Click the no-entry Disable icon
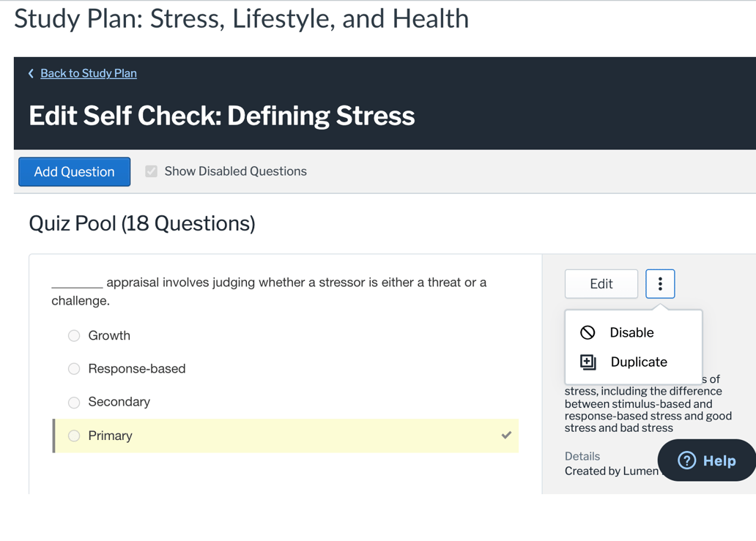The image size is (756, 541). pos(587,332)
